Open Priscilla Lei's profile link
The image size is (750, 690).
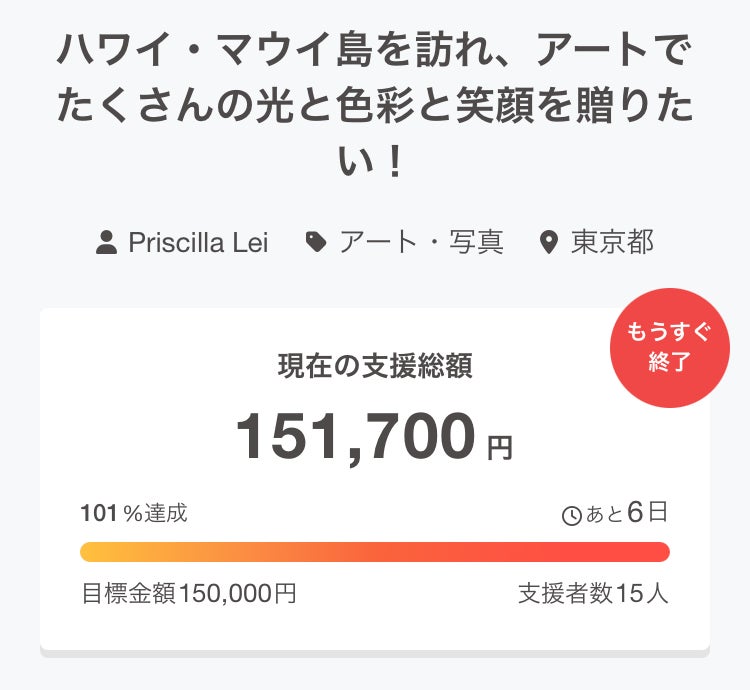tap(198, 242)
